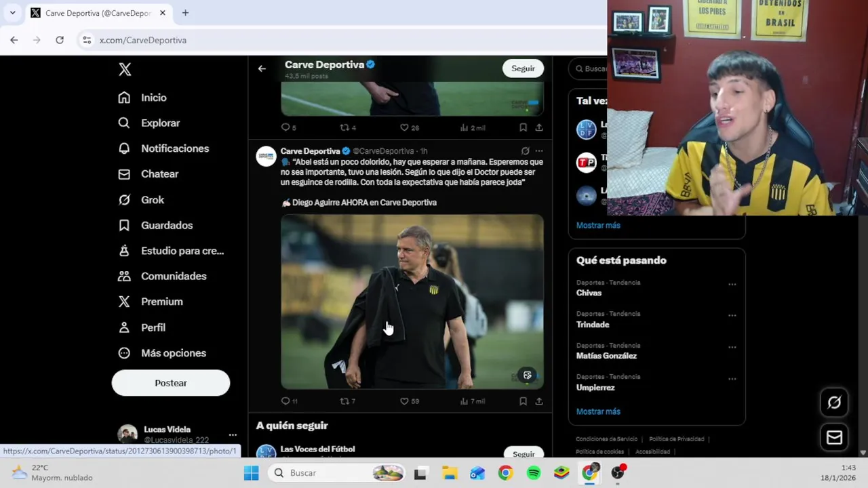
Task: Open the more options dots on the Diego Aguirre post
Action: [539, 151]
